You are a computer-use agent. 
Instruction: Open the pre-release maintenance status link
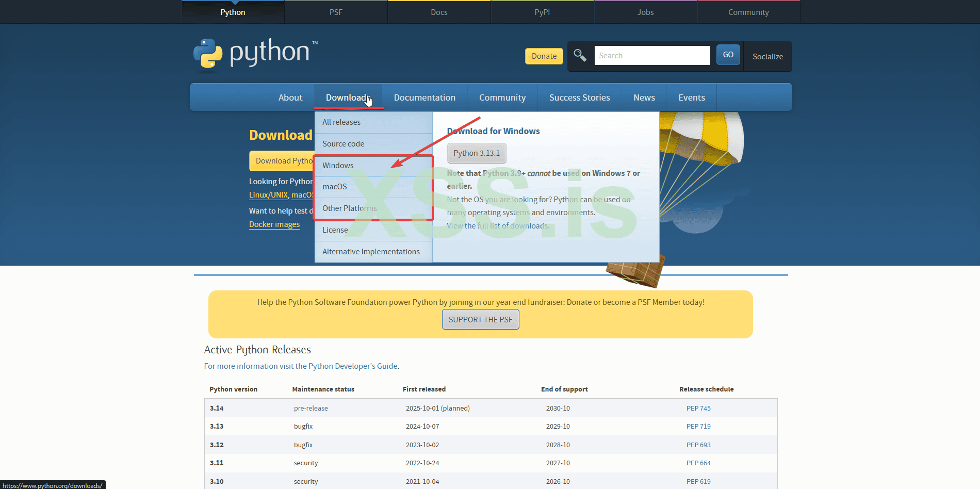point(311,409)
